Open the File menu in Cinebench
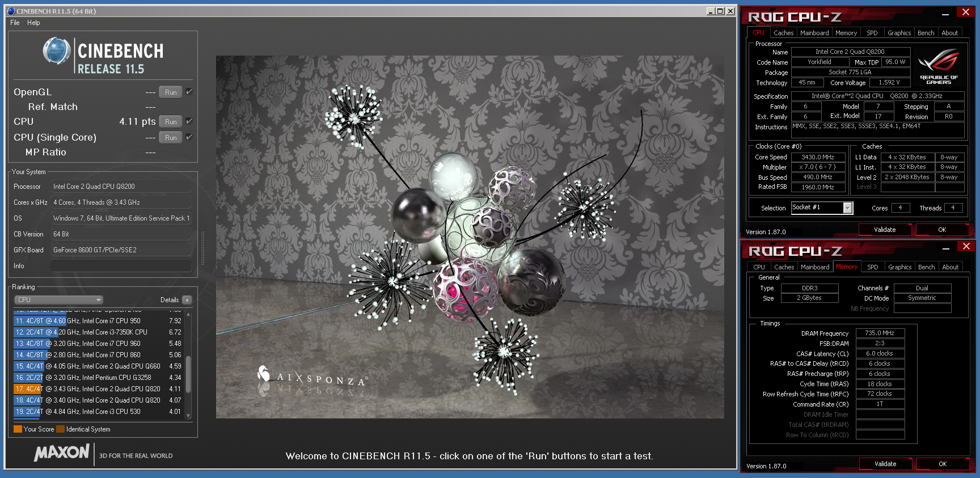980x478 pixels. (x=15, y=23)
